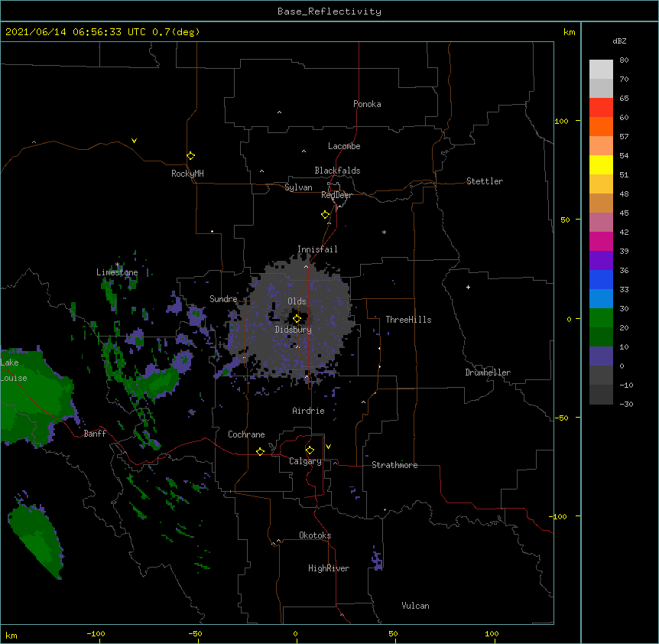Pick the royal blue swatch above 33

(601, 279)
